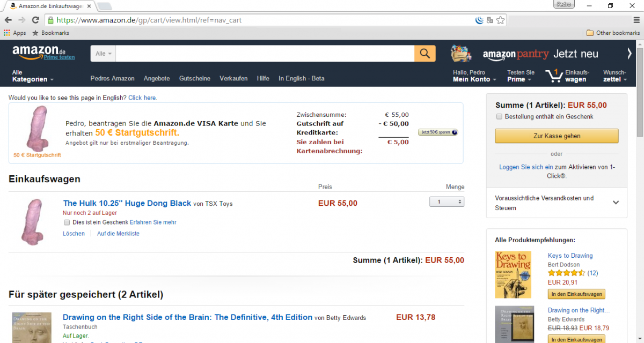
Task: Click the 'Zur Kasse gehen' button
Action: pyautogui.click(x=557, y=136)
